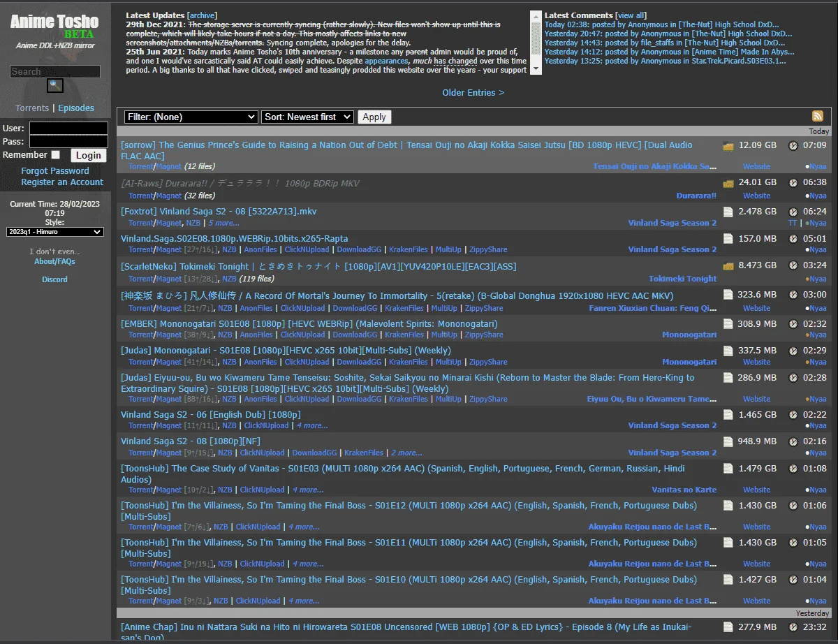Screen dimensions: 838x644
Task: Switch to the Episodes view
Action: [x=76, y=108]
